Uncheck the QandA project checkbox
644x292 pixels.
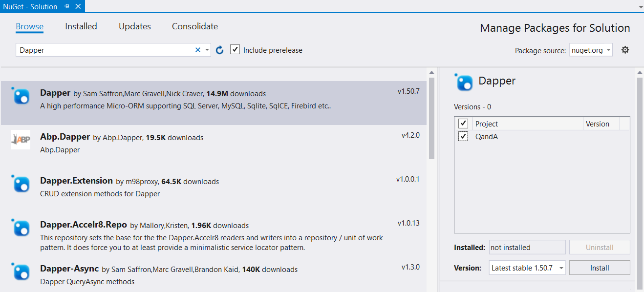pyautogui.click(x=463, y=137)
